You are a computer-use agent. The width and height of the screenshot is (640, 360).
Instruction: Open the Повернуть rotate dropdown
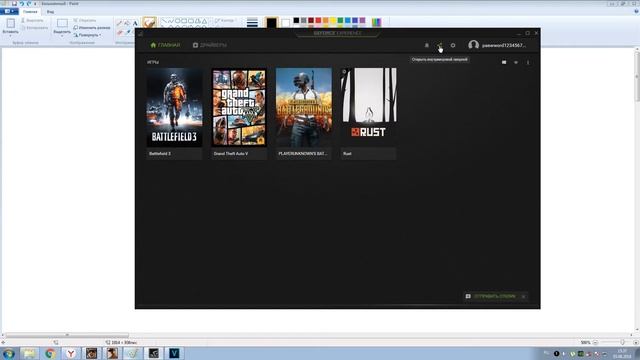click(x=87, y=35)
